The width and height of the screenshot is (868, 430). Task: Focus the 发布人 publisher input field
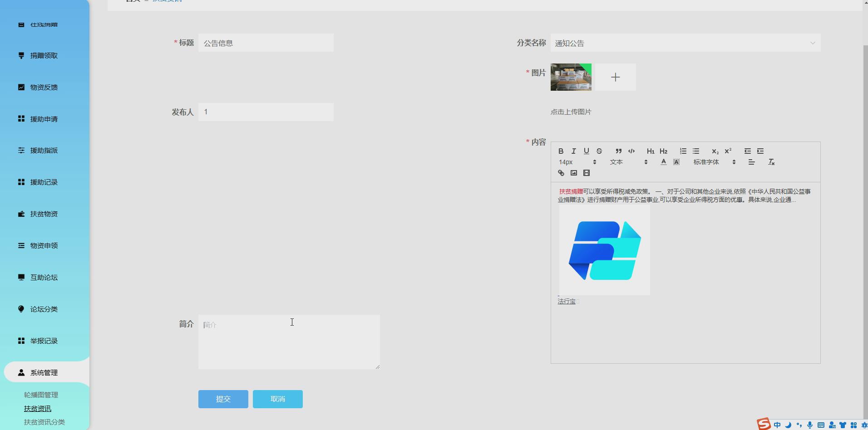(266, 112)
